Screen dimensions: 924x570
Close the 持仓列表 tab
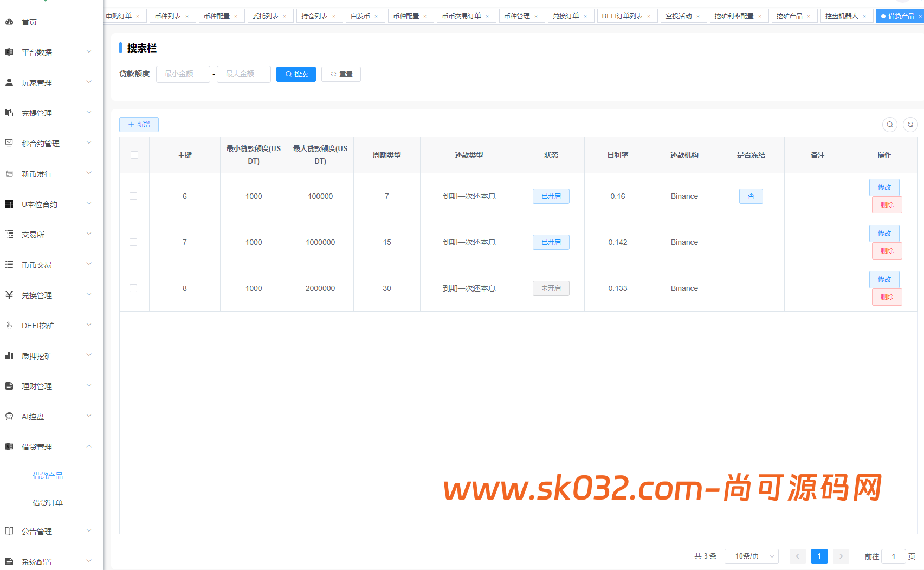(334, 16)
